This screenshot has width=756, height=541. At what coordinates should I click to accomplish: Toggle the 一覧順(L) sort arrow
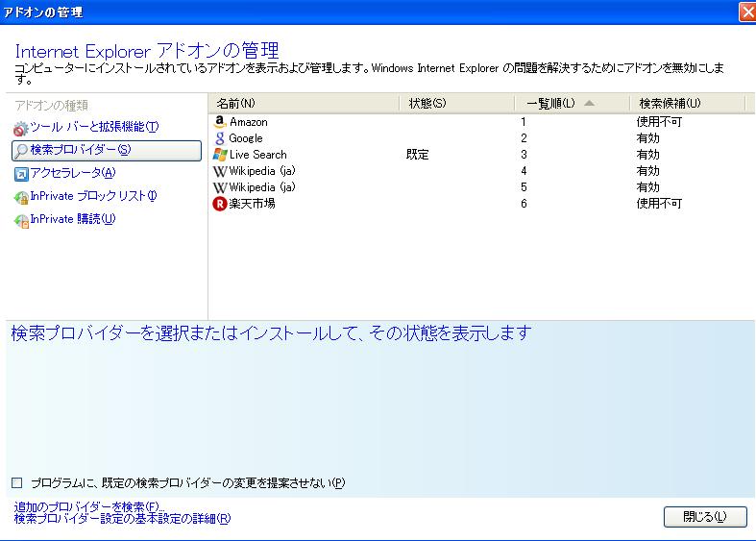point(589,103)
